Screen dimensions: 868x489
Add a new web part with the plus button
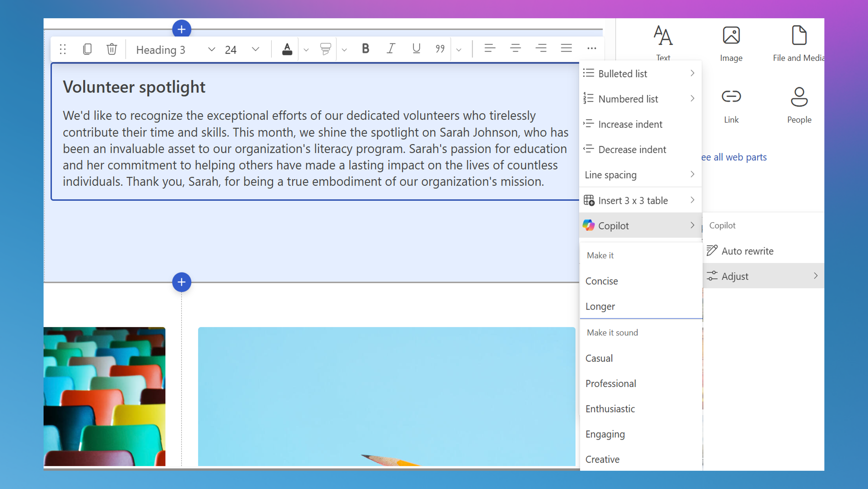pos(181,29)
